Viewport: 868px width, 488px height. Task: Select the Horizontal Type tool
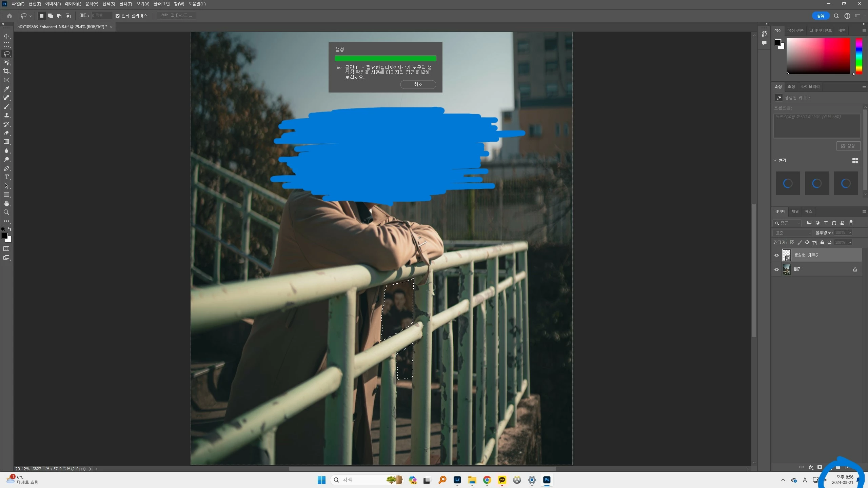[6, 177]
